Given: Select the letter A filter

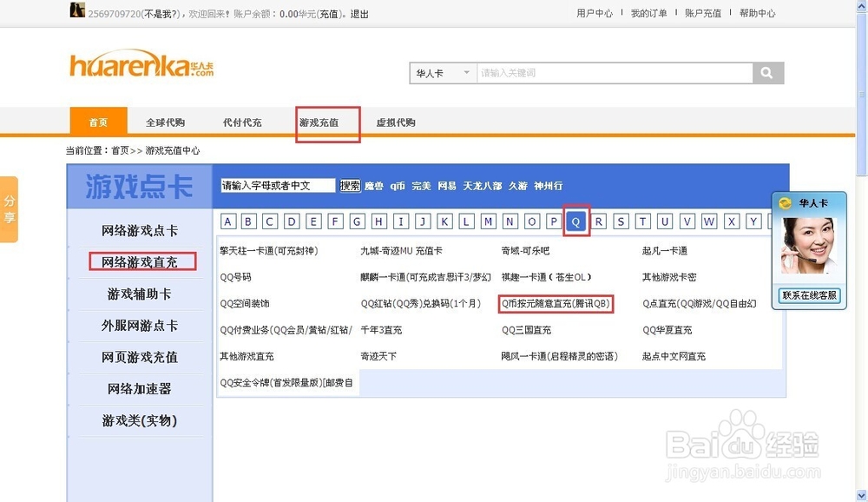Looking at the screenshot, I should (x=227, y=221).
